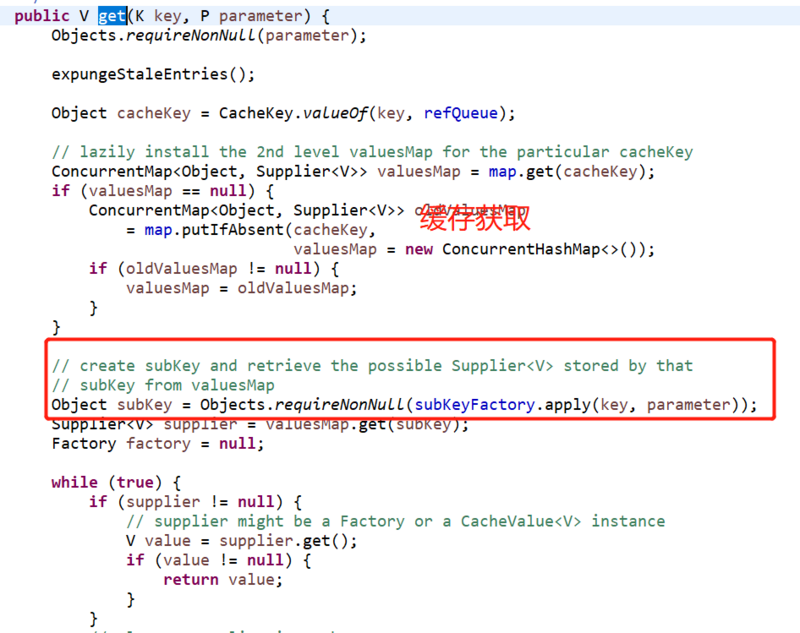Click the 'lazily install the 2nd level' comment
The image size is (800, 633).
coord(372,152)
